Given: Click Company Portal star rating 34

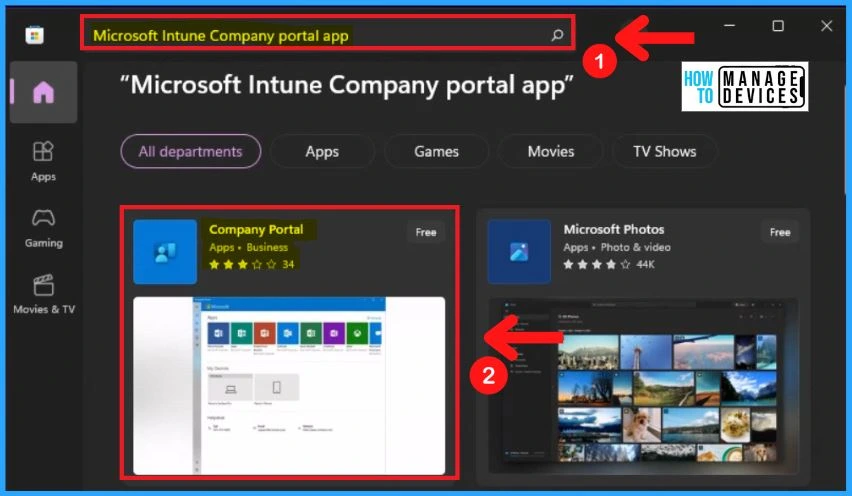Looking at the screenshot, I should pos(252,265).
